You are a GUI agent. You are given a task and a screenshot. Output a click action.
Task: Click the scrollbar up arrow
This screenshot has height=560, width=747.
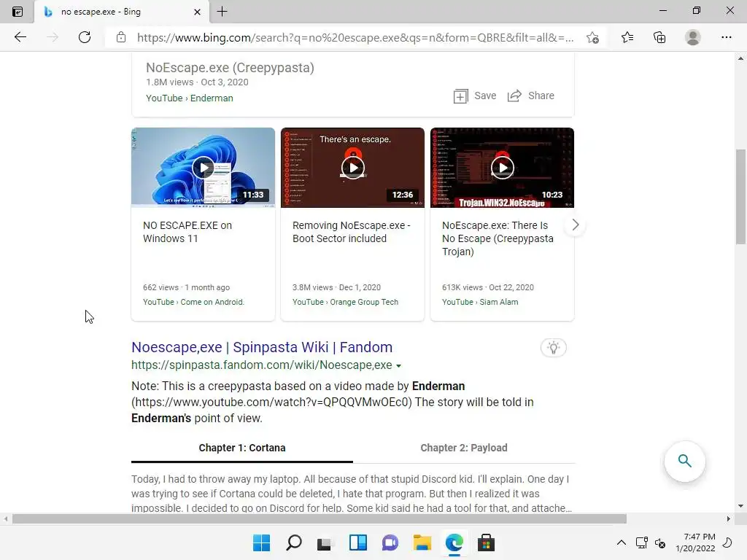click(740, 58)
